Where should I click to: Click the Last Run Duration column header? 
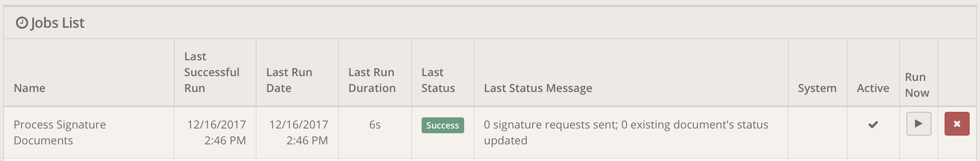tap(371, 80)
